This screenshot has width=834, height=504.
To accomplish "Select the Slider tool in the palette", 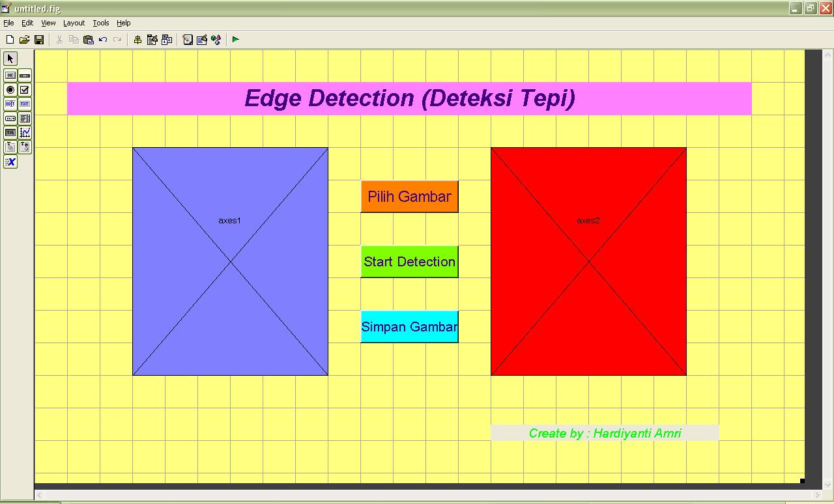I will pos(24,76).
